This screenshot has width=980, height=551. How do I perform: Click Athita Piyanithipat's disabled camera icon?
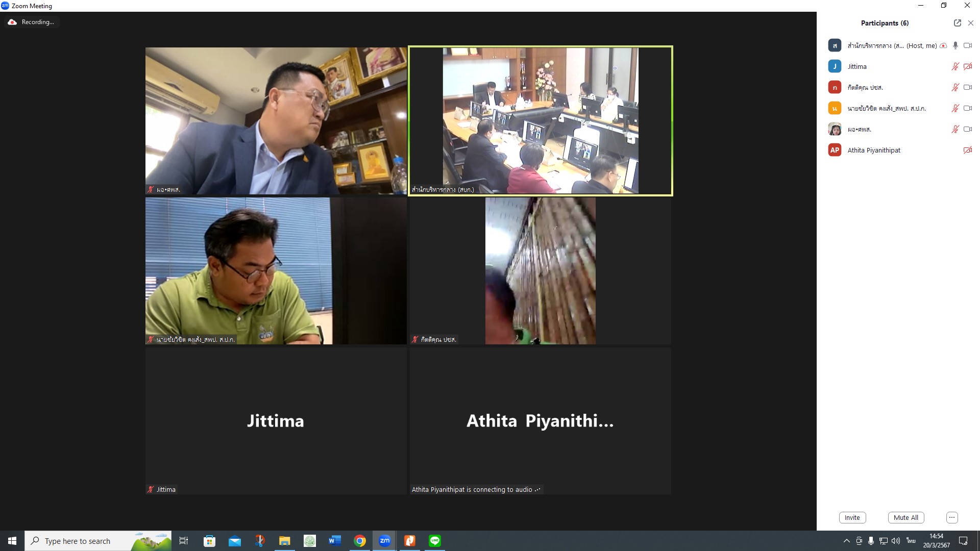pyautogui.click(x=967, y=150)
